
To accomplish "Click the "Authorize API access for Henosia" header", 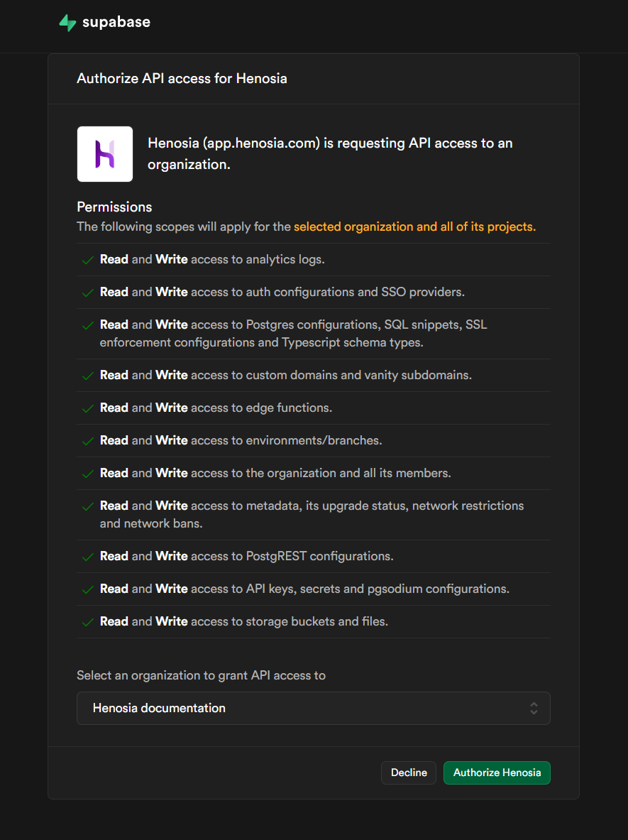I will pos(182,78).
